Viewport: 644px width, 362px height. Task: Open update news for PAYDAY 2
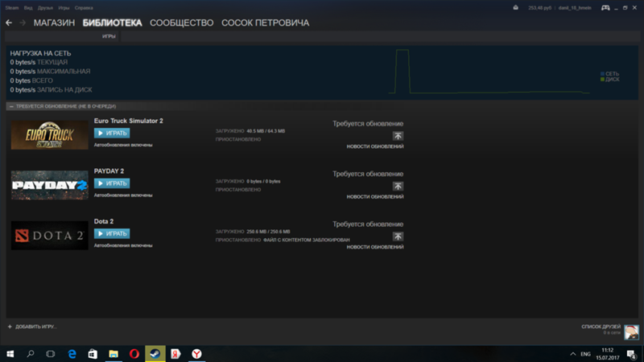(375, 196)
